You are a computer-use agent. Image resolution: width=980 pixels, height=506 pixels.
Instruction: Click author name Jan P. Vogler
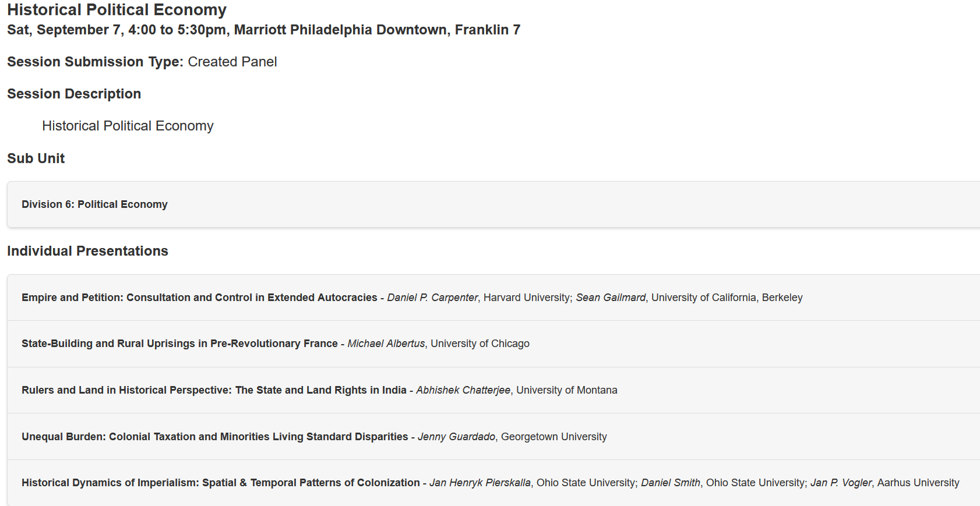point(841,483)
